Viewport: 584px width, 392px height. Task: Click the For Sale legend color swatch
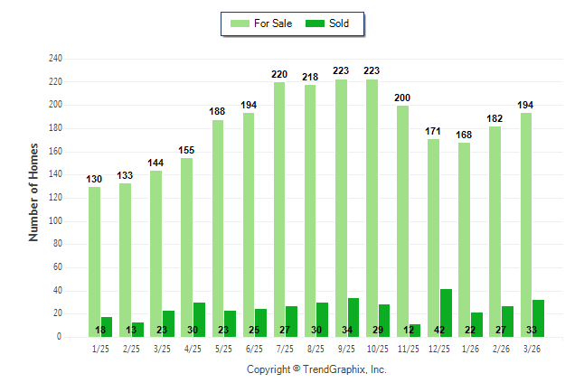(x=240, y=23)
